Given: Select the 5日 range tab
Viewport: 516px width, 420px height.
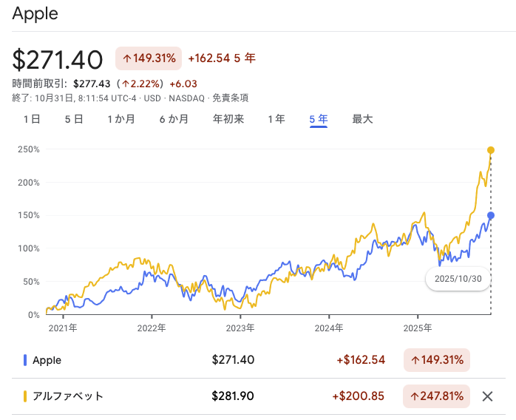Looking at the screenshot, I should click(74, 119).
